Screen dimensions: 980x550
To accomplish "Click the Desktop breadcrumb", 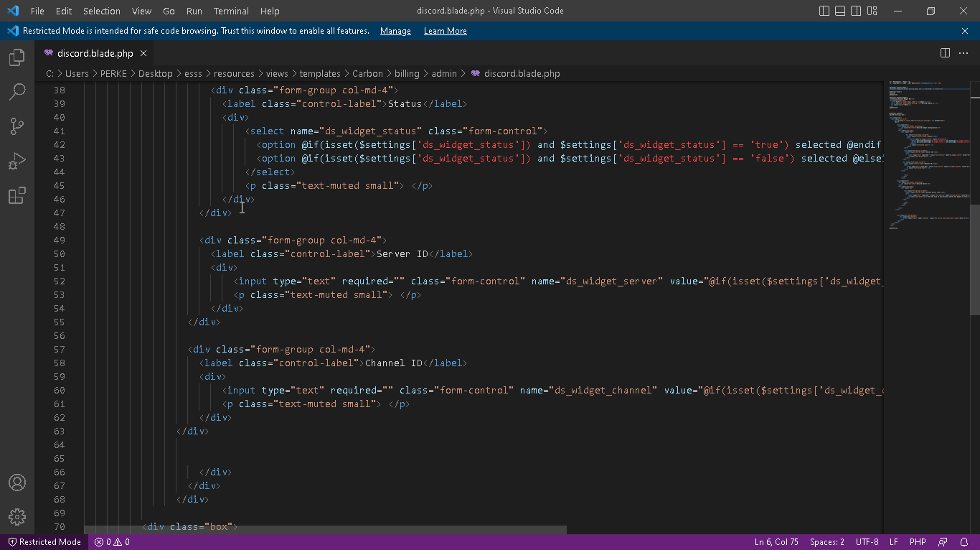I will pyautogui.click(x=155, y=73).
